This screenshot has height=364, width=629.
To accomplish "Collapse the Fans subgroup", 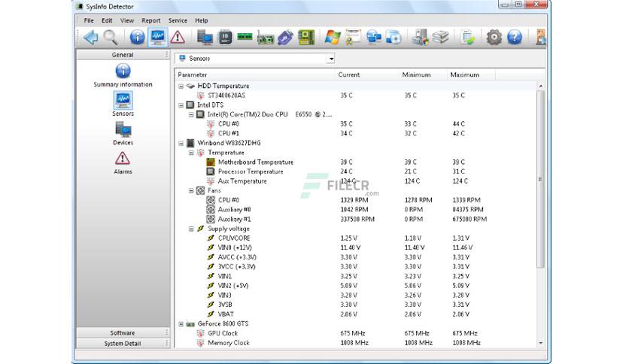I will click(x=191, y=191).
